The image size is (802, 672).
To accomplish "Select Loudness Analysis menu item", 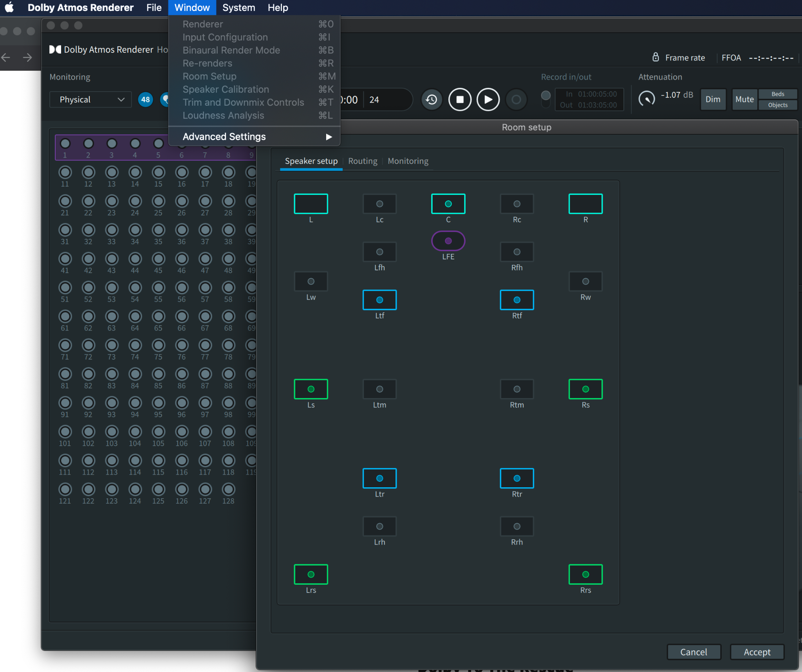I will (x=223, y=115).
